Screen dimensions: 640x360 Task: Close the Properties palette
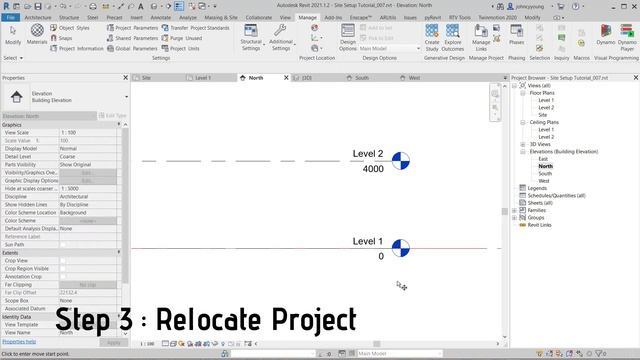[x=126, y=78]
